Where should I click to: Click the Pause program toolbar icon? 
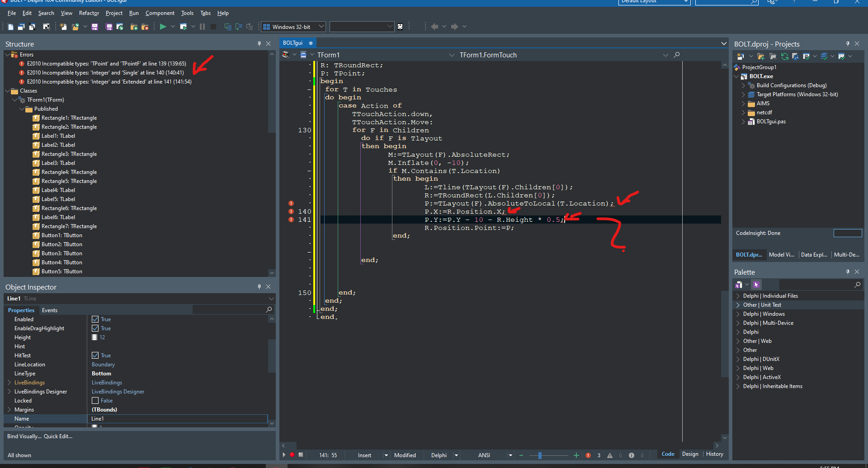(202, 27)
